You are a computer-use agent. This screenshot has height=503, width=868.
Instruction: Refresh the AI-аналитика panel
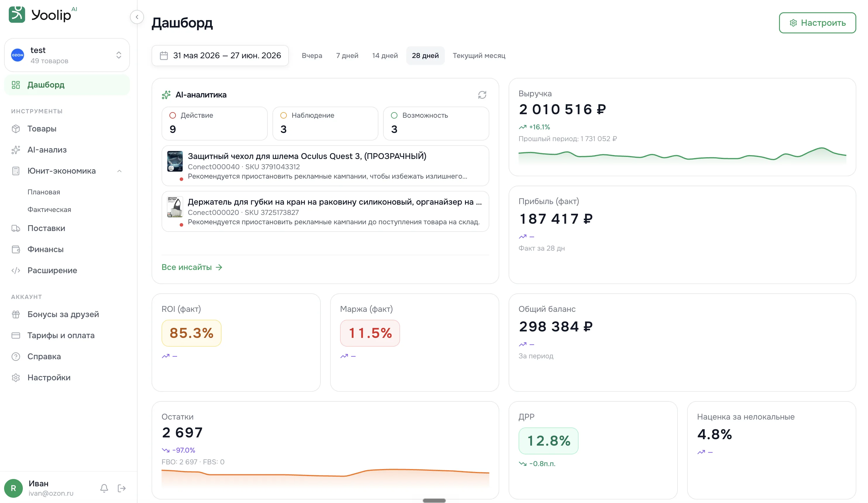coord(482,95)
